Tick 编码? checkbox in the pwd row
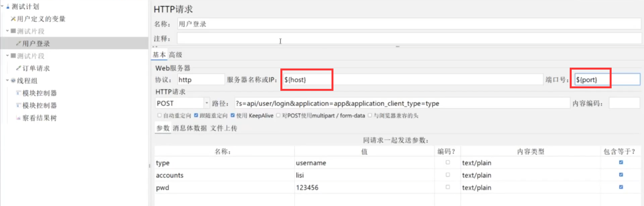This screenshot has height=206, width=644. [x=448, y=187]
